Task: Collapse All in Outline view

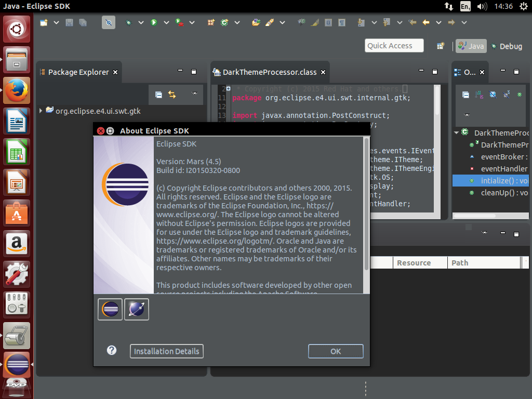Action: coord(466,95)
